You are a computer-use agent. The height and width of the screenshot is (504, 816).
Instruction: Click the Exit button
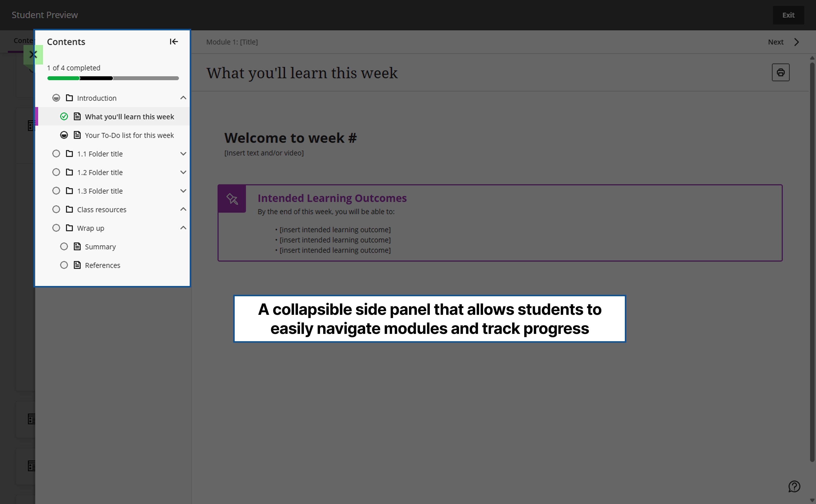(x=788, y=15)
